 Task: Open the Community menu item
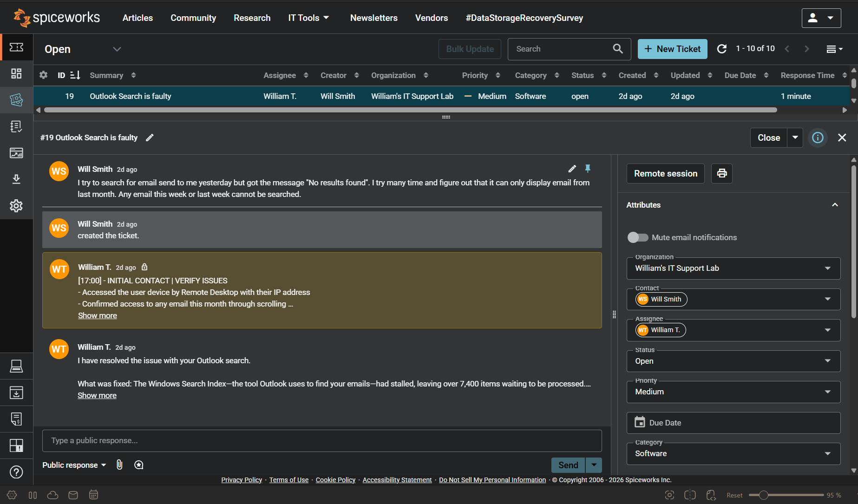tap(193, 18)
